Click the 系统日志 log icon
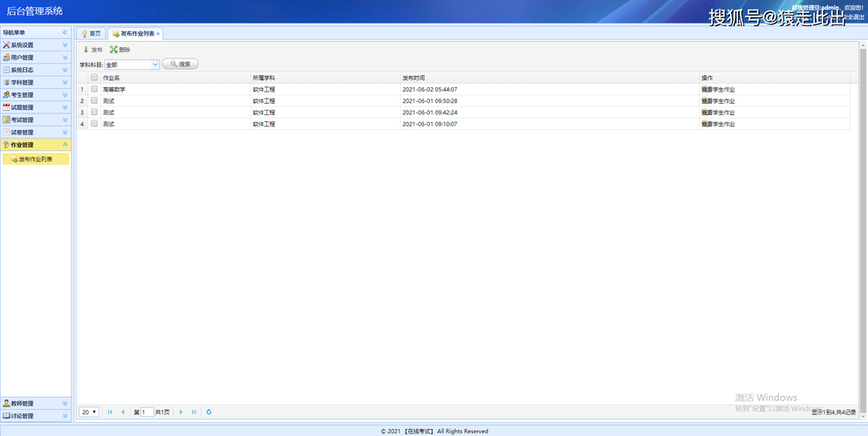 point(6,71)
